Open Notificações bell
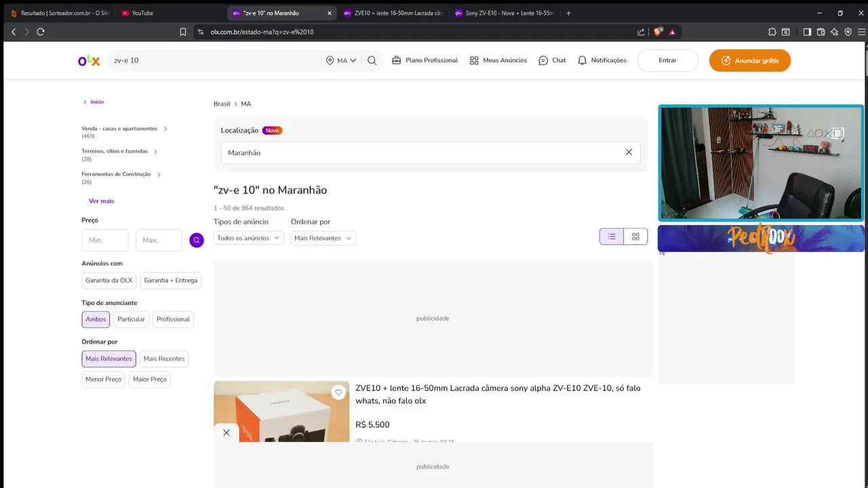This screenshot has width=868, height=488. (x=601, y=60)
